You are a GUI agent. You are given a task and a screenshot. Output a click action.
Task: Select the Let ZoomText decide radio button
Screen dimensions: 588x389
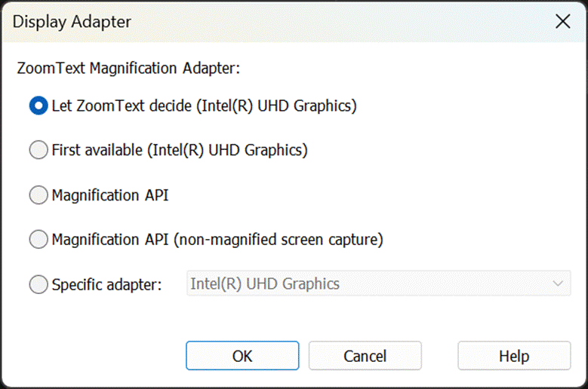[x=38, y=106]
